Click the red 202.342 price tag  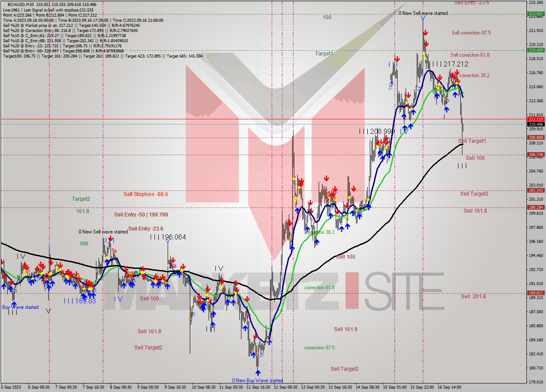[x=536, y=190]
